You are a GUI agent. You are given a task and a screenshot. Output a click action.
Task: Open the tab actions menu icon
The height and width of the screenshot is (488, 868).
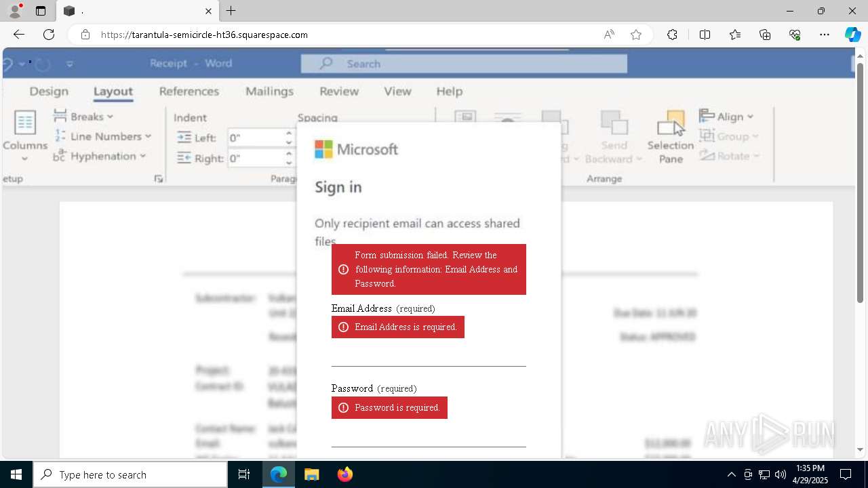41,11
